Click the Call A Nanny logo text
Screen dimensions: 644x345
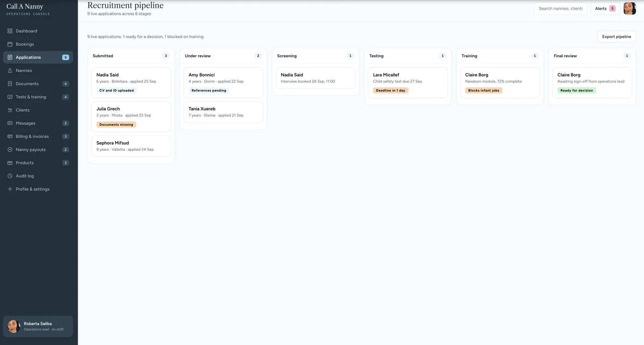(25, 6)
